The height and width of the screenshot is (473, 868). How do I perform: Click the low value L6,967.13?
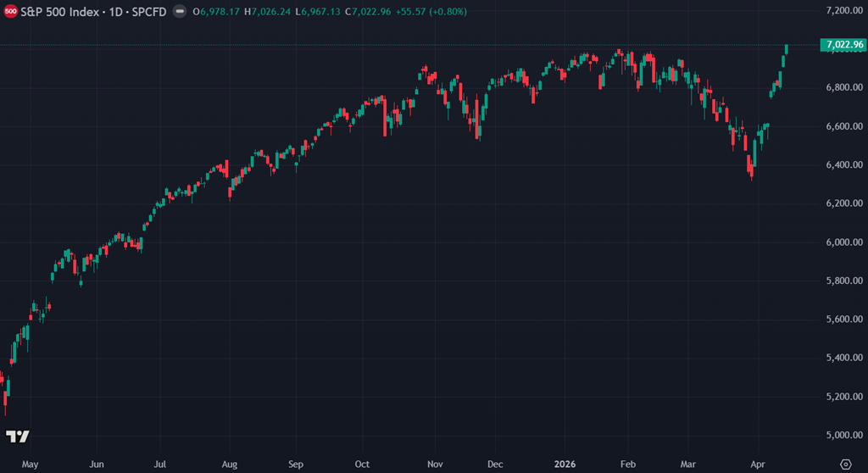click(319, 12)
